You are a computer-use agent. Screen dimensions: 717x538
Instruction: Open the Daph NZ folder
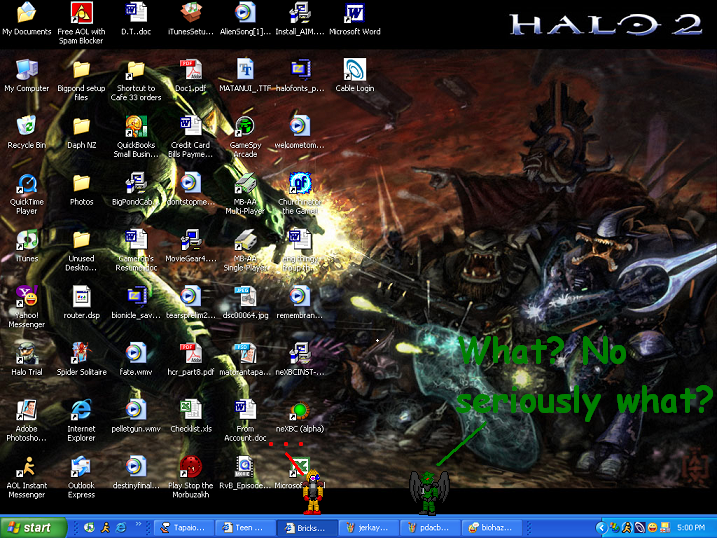pos(81,126)
